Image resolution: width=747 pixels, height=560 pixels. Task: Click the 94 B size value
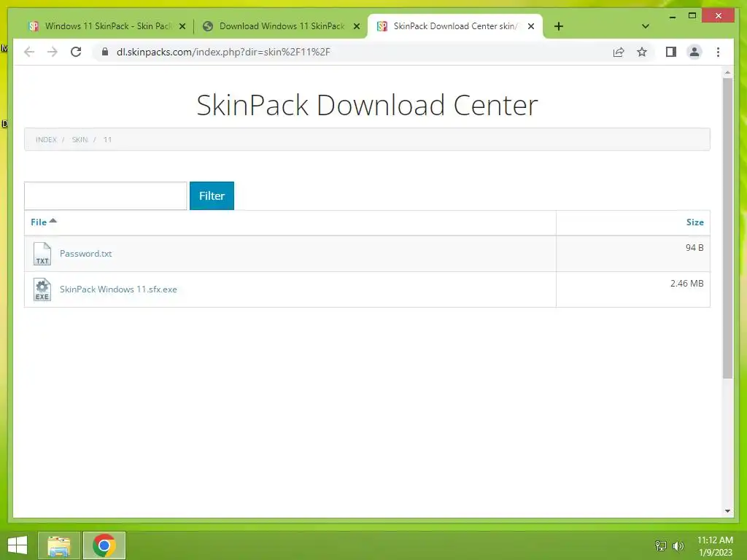point(694,248)
